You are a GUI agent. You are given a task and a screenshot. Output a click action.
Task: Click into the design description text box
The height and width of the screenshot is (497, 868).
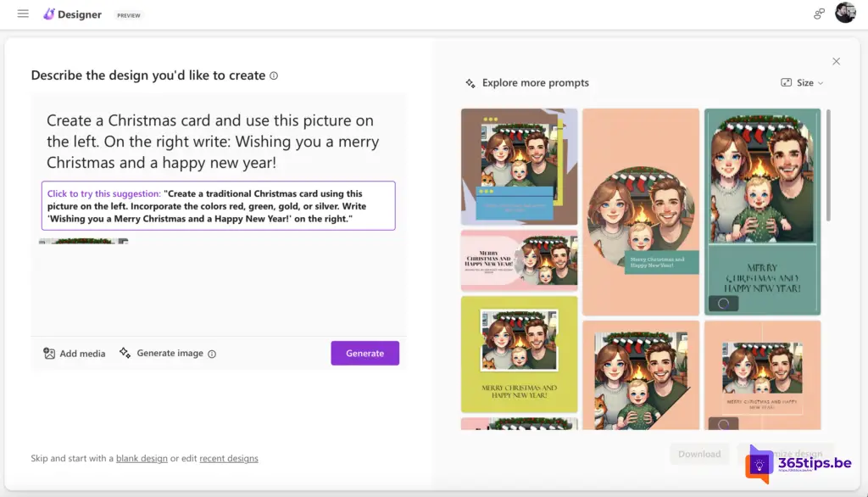click(x=212, y=141)
